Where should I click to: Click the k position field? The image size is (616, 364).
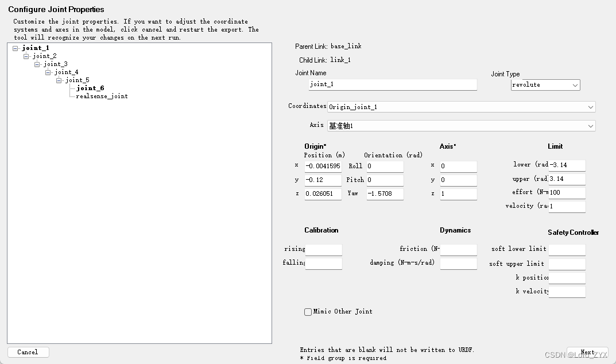pos(567,278)
